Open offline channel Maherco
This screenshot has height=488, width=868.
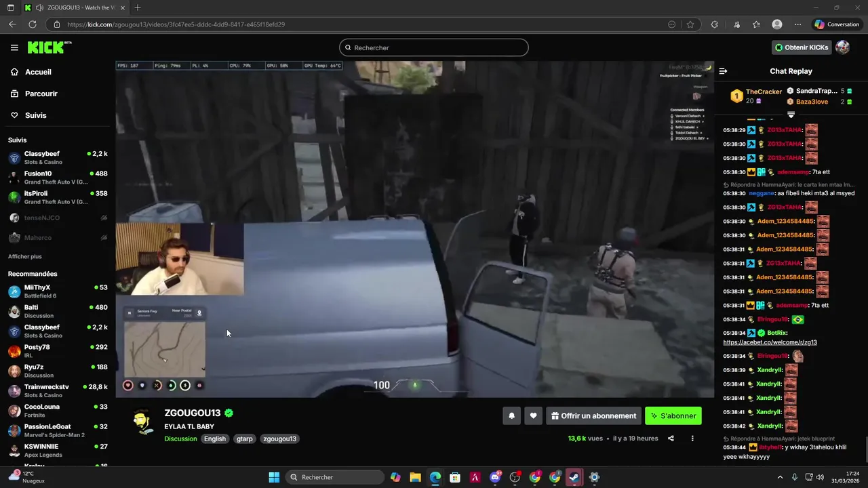tap(57, 237)
